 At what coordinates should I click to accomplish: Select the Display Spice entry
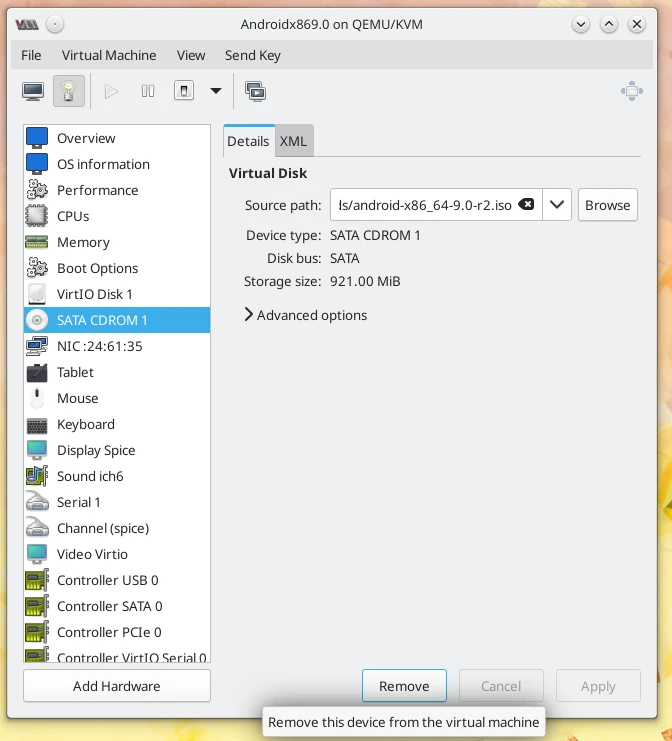pyautogui.click(x=95, y=450)
